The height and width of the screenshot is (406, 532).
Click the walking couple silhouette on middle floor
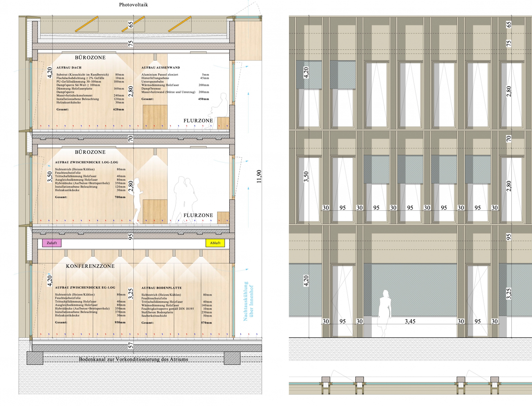point(185,200)
